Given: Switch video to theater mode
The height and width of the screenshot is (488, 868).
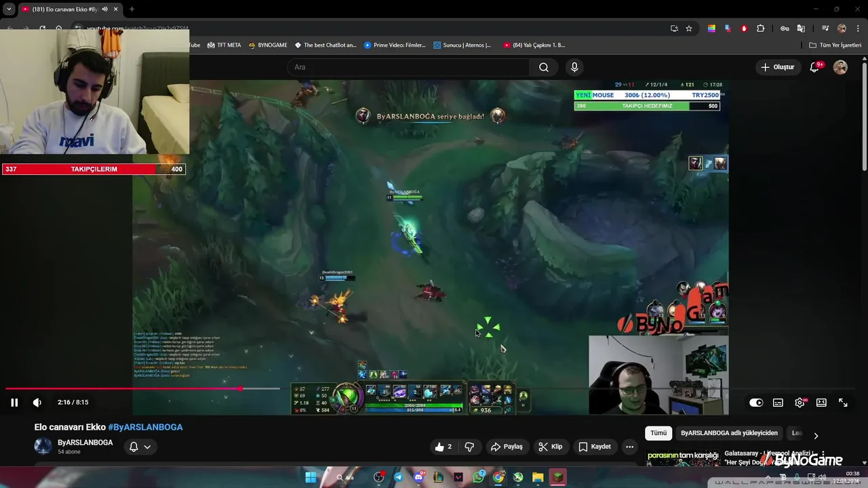Looking at the screenshot, I should click(x=821, y=403).
